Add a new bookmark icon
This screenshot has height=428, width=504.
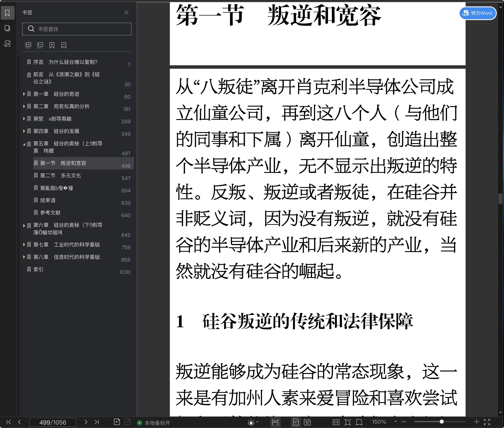[x=52, y=45]
